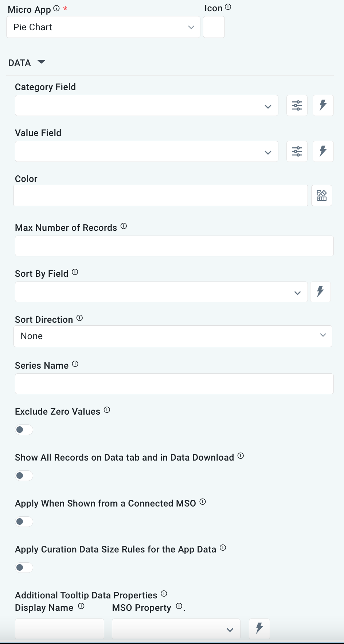Viewport: 344px width, 644px height.
Task: Turn on Apply When Shown from Connected MSO
Action: click(24, 521)
